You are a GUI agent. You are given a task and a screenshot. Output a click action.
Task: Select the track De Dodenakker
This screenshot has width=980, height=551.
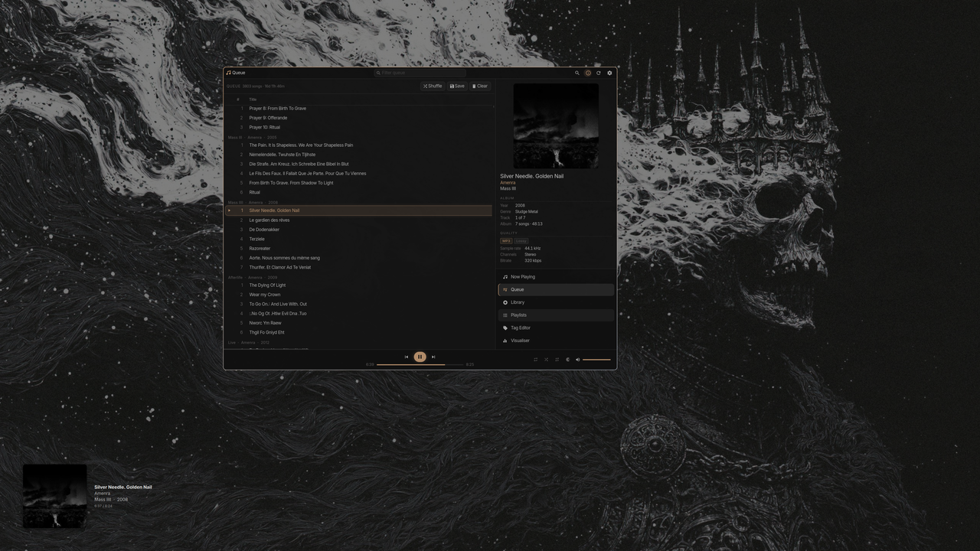point(358,230)
